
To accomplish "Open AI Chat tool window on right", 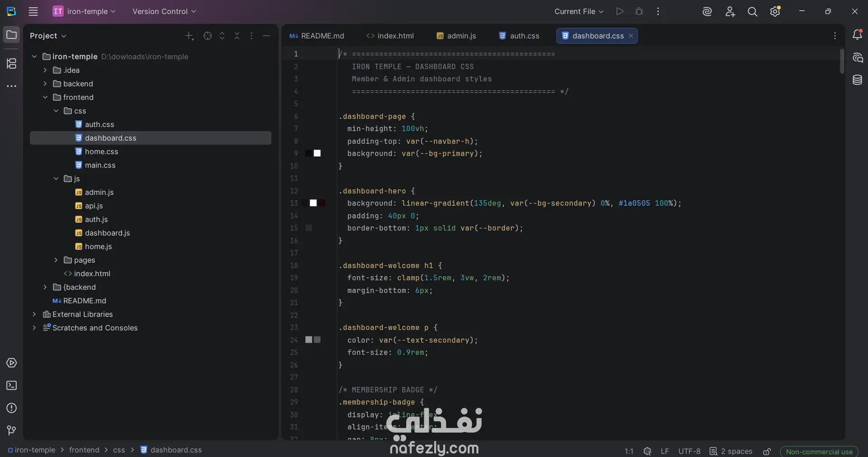I will click(857, 57).
